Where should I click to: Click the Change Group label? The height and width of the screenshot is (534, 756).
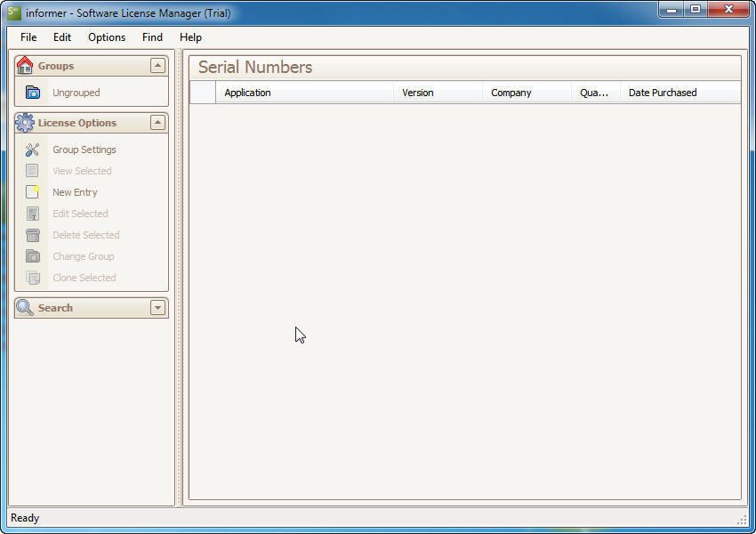[84, 256]
